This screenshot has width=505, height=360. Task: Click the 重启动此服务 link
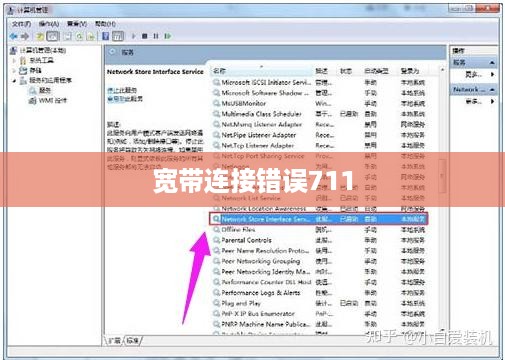125,99
